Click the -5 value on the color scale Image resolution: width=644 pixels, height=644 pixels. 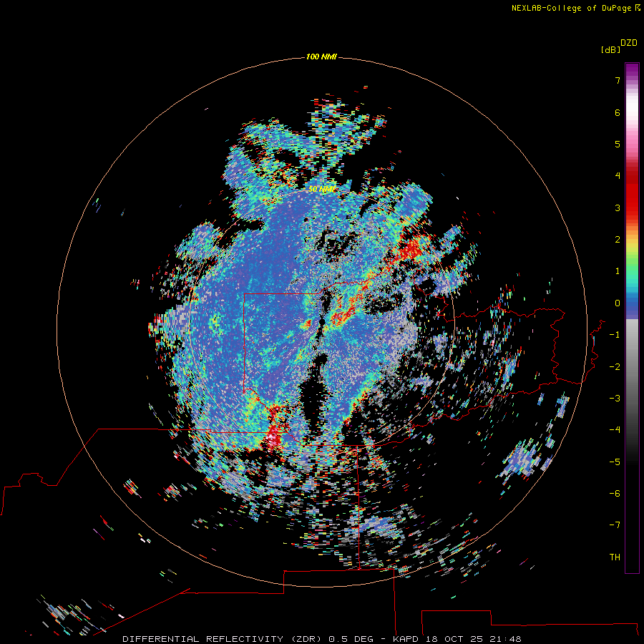point(615,462)
